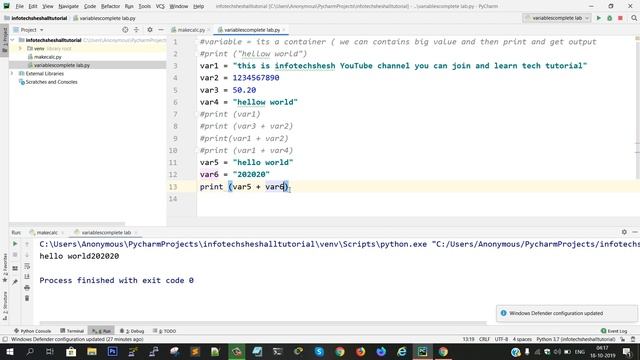Collapse the infotechsheshalltutorial project root

tap(12, 40)
